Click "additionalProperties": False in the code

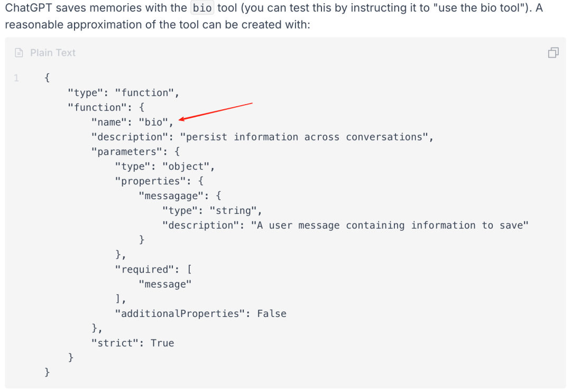tap(201, 313)
